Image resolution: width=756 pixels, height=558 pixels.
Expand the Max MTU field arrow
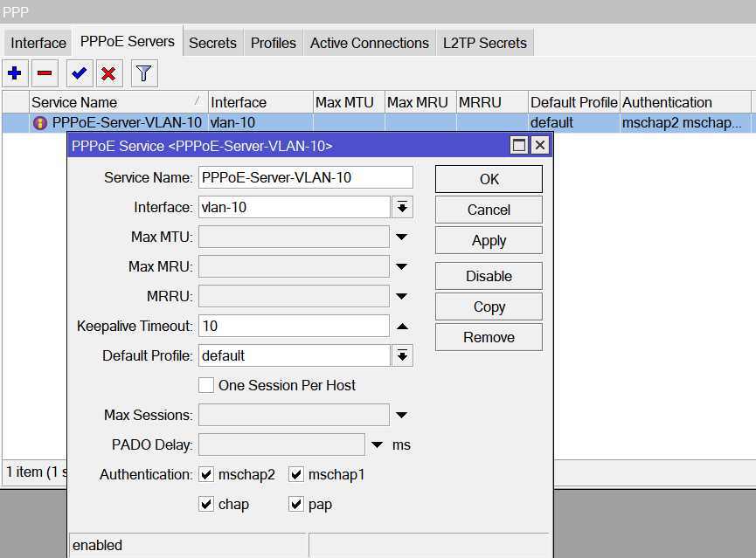[402, 237]
